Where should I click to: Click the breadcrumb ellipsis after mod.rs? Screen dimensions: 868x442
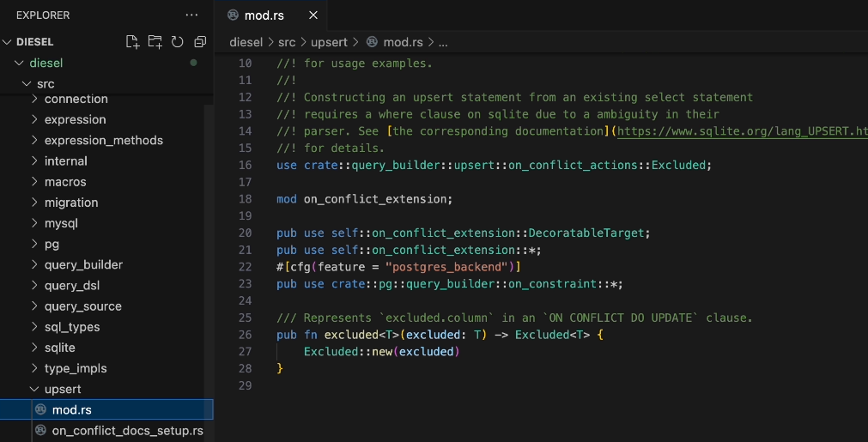tap(443, 42)
